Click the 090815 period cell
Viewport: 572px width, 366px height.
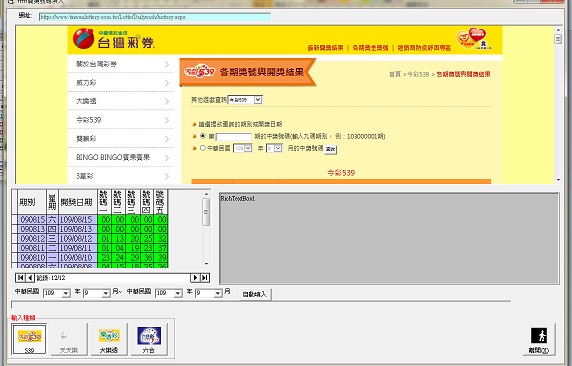pyautogui.click(x=32, y=219)
